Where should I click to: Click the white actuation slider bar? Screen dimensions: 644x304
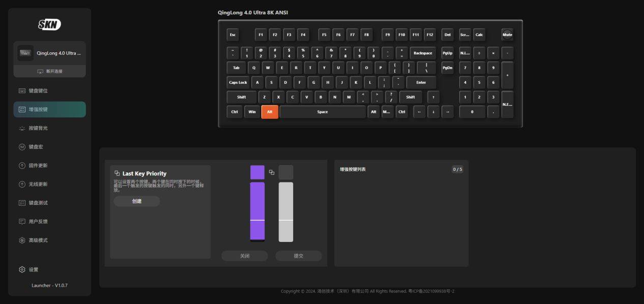tap(286, 211)
